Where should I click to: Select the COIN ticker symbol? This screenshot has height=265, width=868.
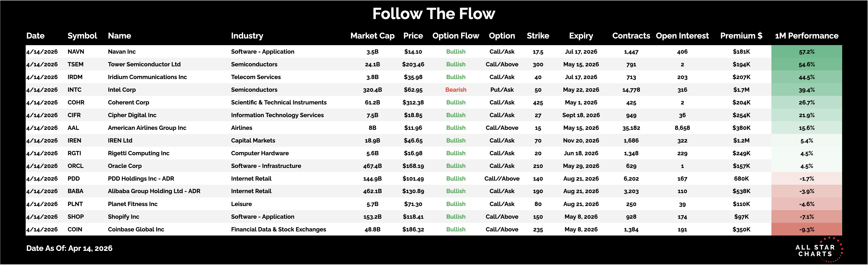(75, 230)
